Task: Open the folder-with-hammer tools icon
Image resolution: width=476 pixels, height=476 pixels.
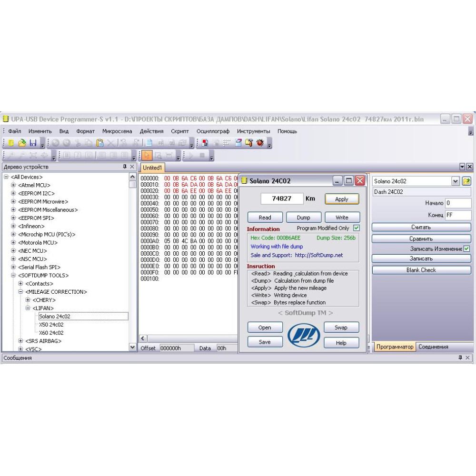Action: click(x=249, y=143)
